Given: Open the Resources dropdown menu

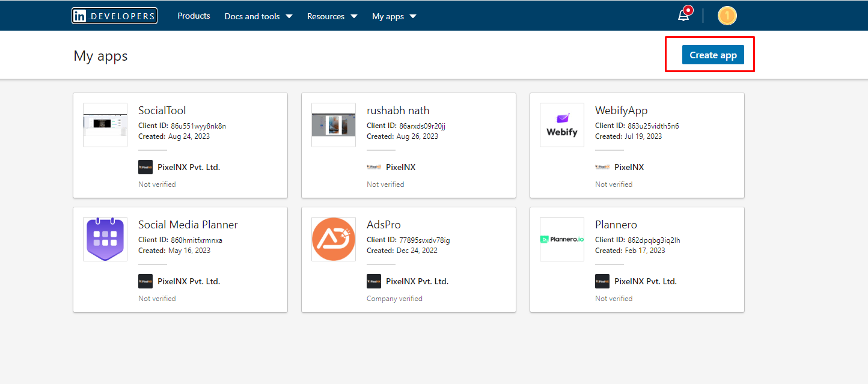Looking at the screenshot, I should point(332,16).
